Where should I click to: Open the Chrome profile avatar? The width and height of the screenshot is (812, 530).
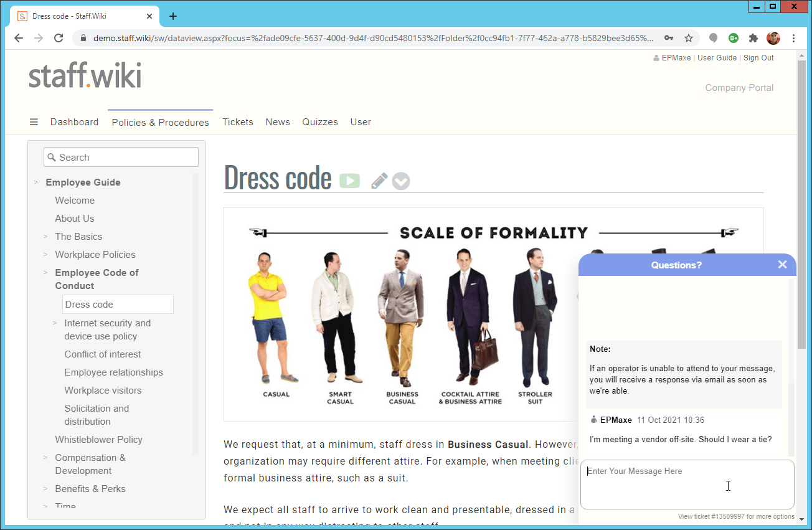[x=773, y=38]
